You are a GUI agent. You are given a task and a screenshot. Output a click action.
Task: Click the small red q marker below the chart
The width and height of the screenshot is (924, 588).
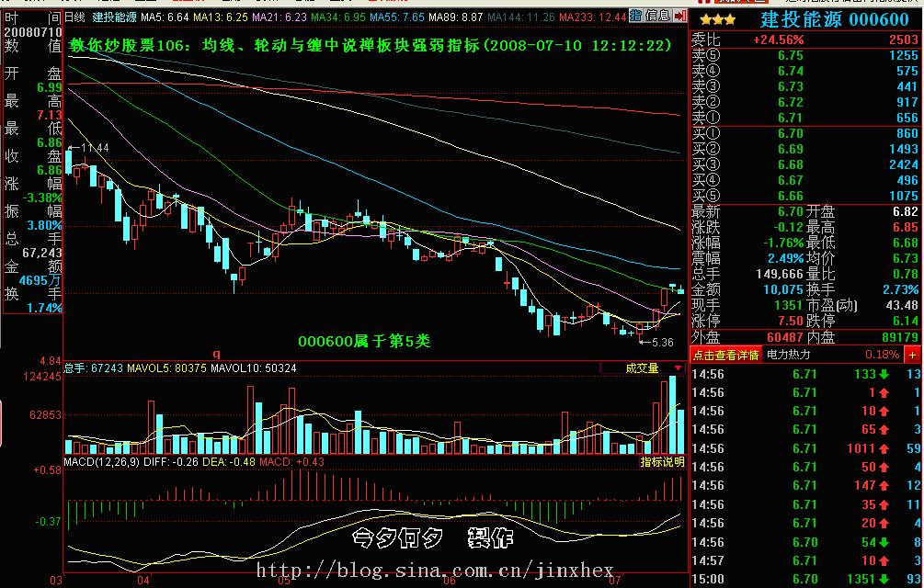pos(217,354)
